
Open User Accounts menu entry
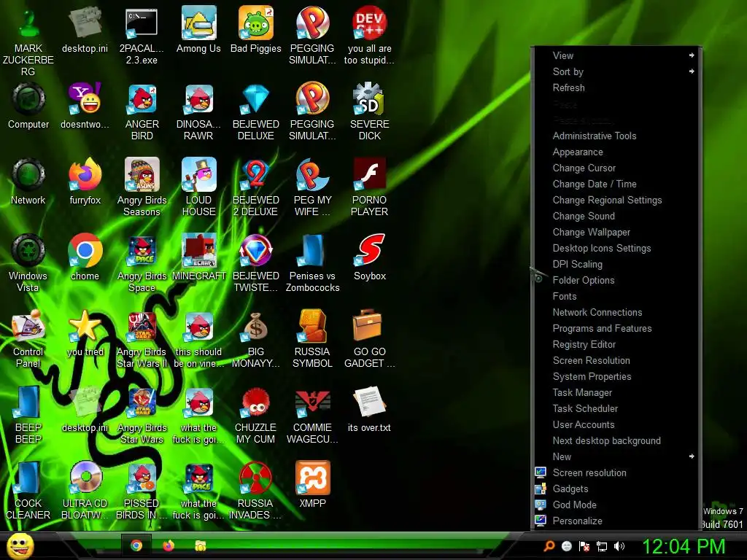[x=616, y=424]
